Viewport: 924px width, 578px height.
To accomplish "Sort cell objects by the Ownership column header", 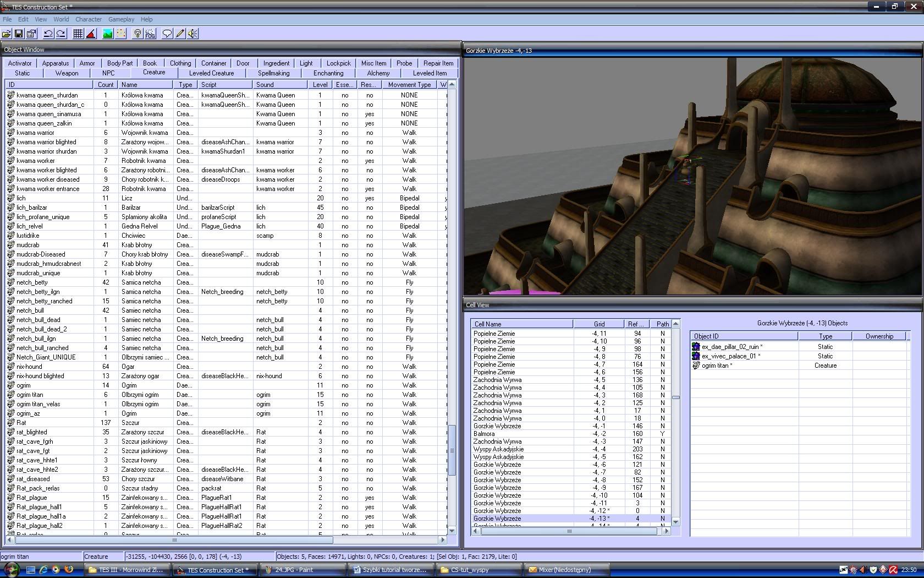I will point(879,336).
